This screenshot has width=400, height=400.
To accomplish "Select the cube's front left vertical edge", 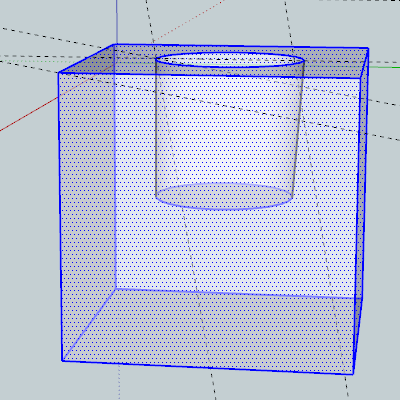I will click(x=60, y=217).
